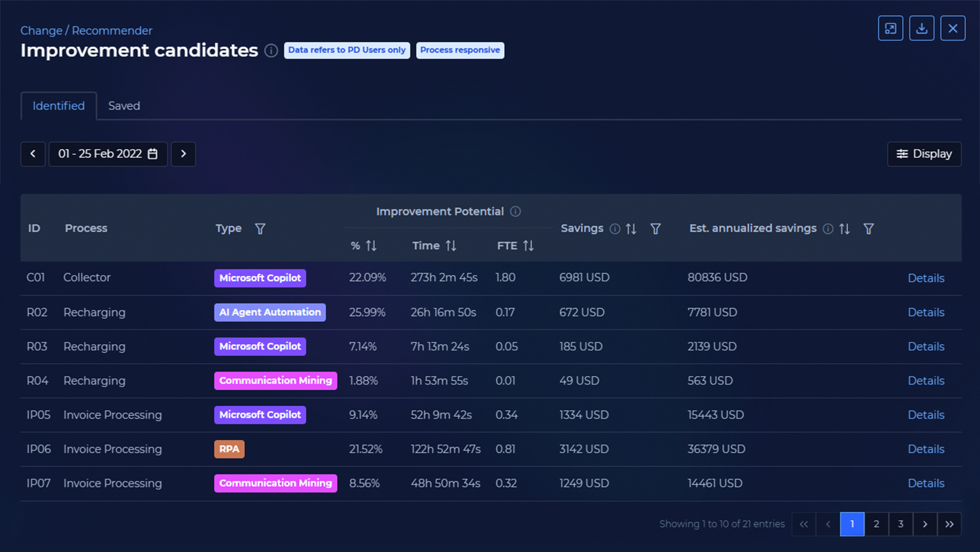Sort by FTE column
The image size is (980, 552).
(529, 245)
